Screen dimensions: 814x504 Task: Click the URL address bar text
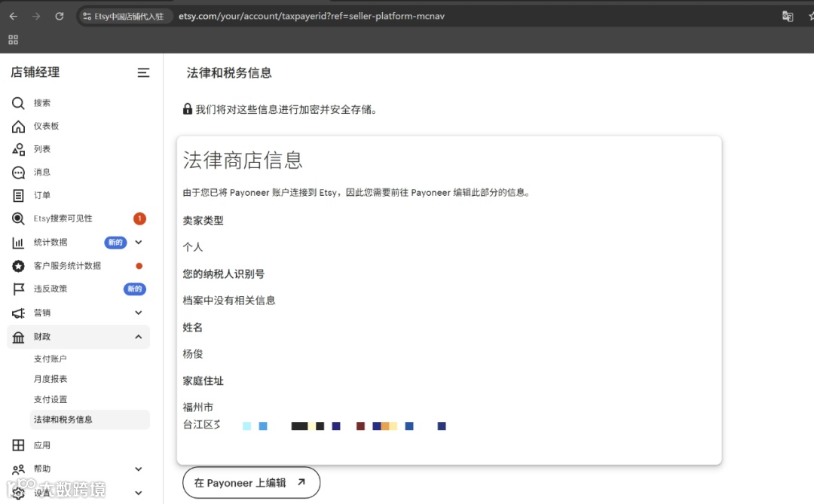pyautogui.click(x=311, y=16)
